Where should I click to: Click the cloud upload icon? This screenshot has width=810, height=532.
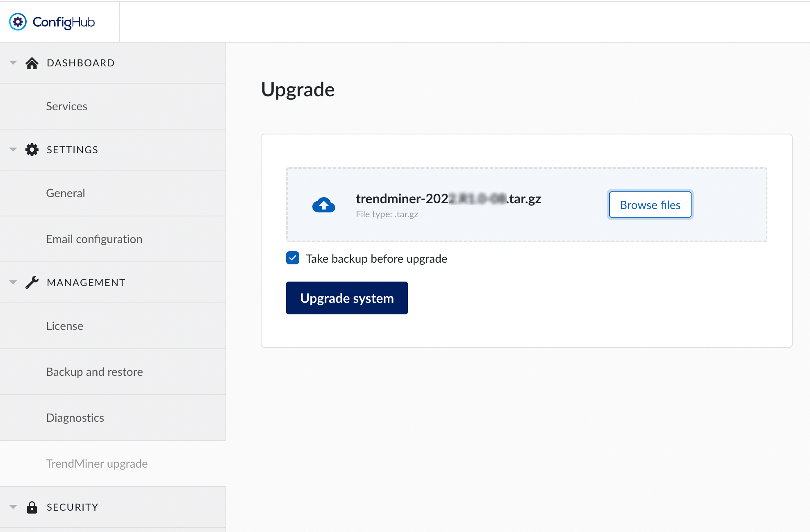(324, 205)
